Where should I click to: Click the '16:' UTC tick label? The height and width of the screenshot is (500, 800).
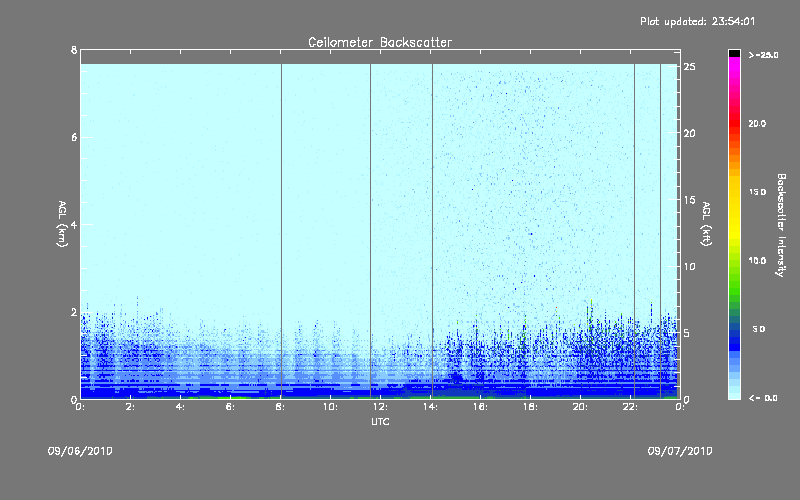[x=480, y=407]
